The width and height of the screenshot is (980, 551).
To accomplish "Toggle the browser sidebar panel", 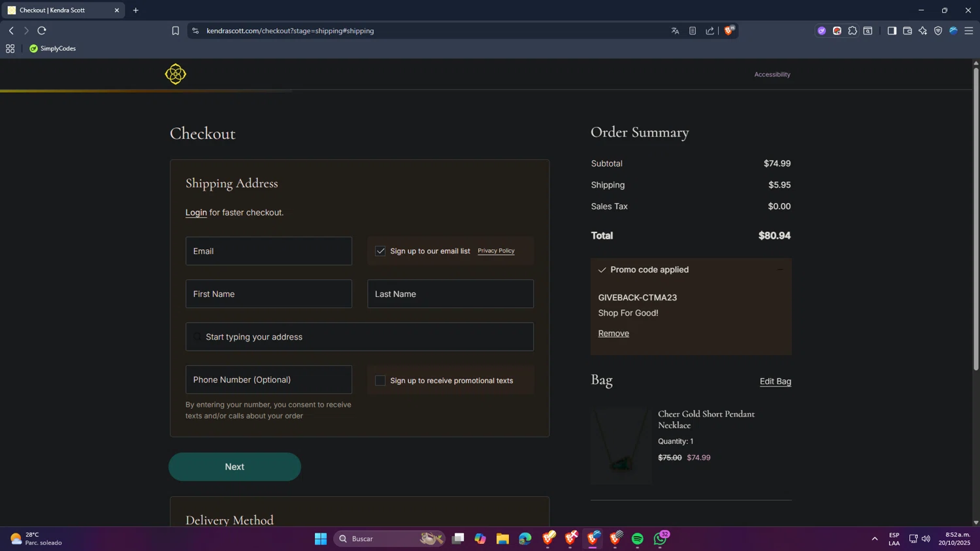I will [x=891, y=31].
